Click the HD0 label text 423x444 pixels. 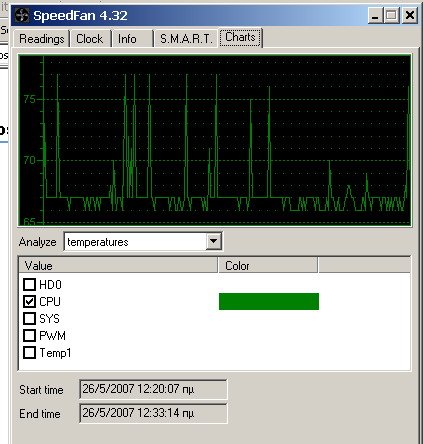50,285
